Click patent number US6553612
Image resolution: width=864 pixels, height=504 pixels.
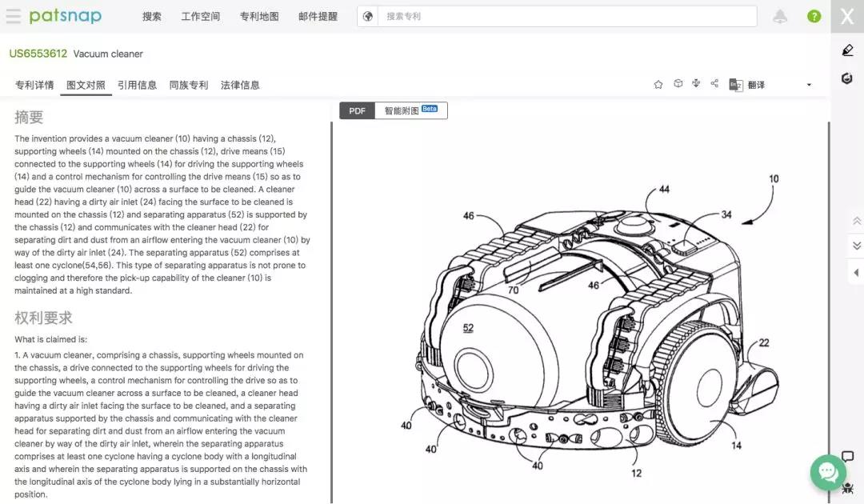click(38, 54)
